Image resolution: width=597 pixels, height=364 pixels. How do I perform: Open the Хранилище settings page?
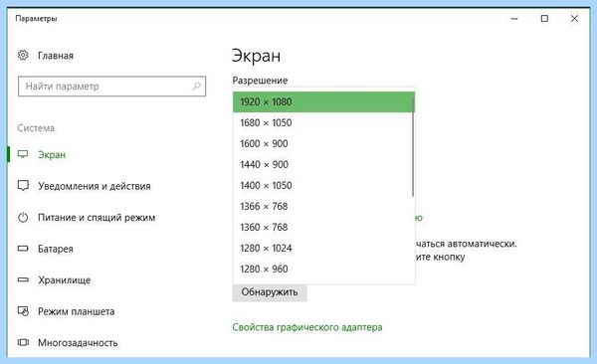[65, 280]
